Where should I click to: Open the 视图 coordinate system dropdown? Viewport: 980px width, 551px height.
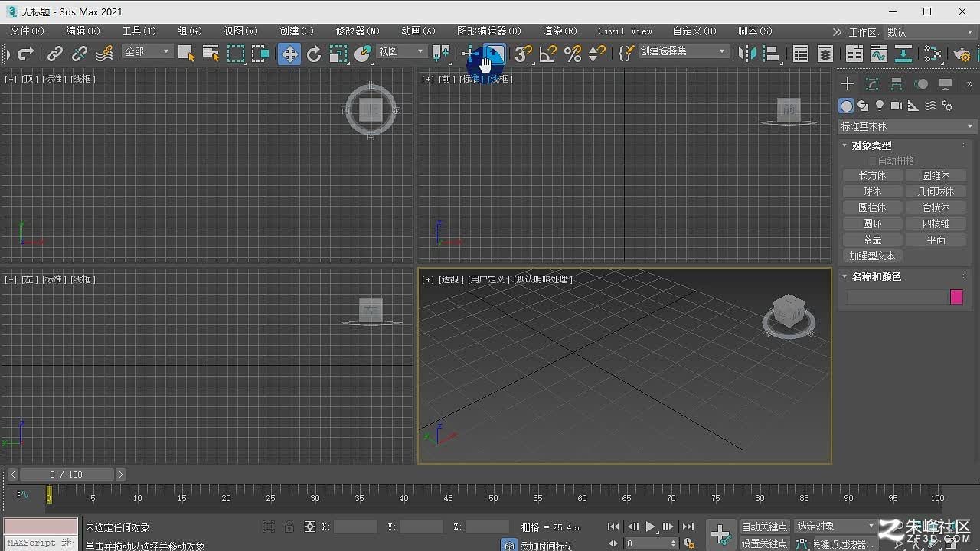401,51
